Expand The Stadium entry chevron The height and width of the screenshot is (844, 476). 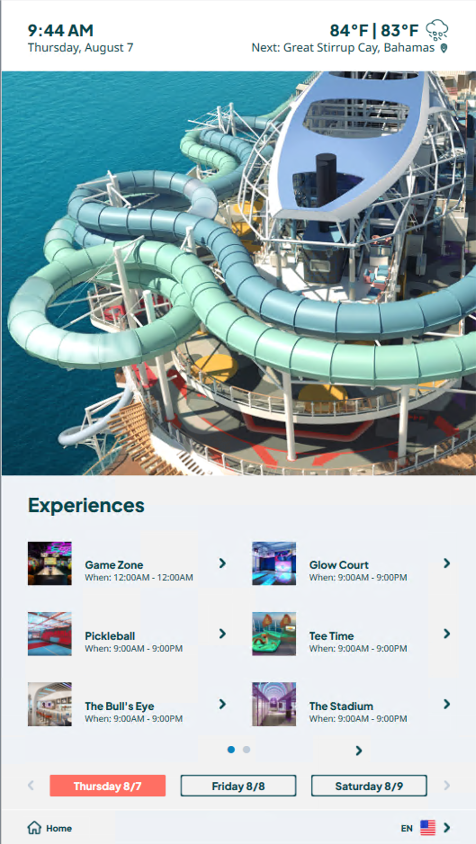[x=446, y=704]
